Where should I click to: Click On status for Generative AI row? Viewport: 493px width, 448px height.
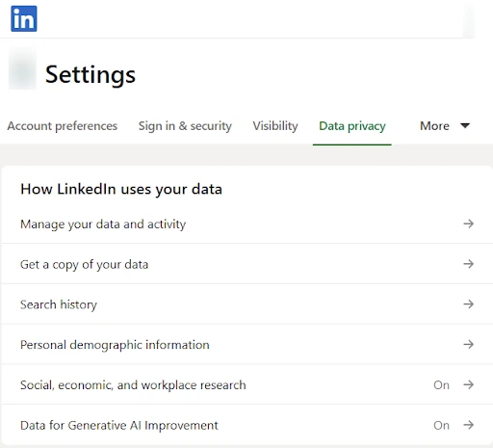[x=441, y=425]
